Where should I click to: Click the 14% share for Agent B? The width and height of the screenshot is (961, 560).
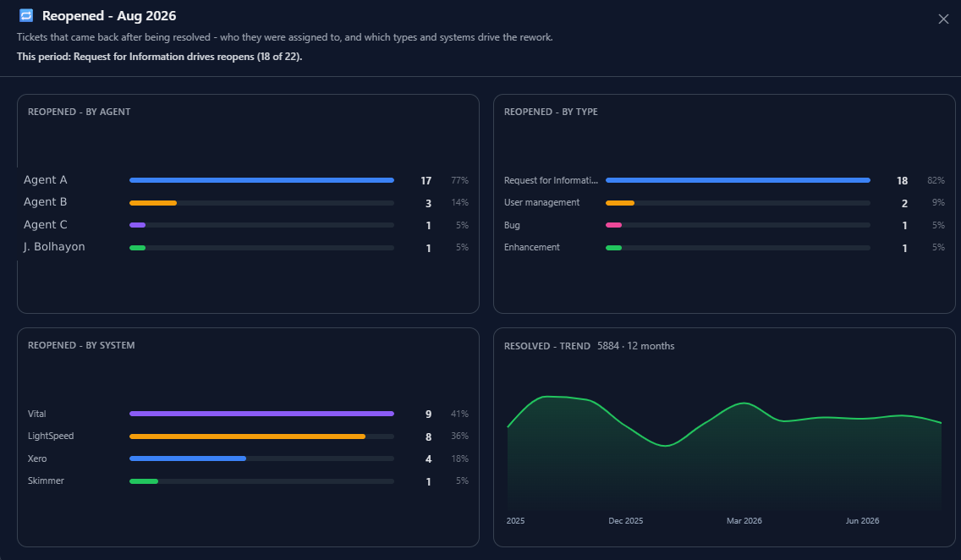pyautogui.click(x=459, y=202)
